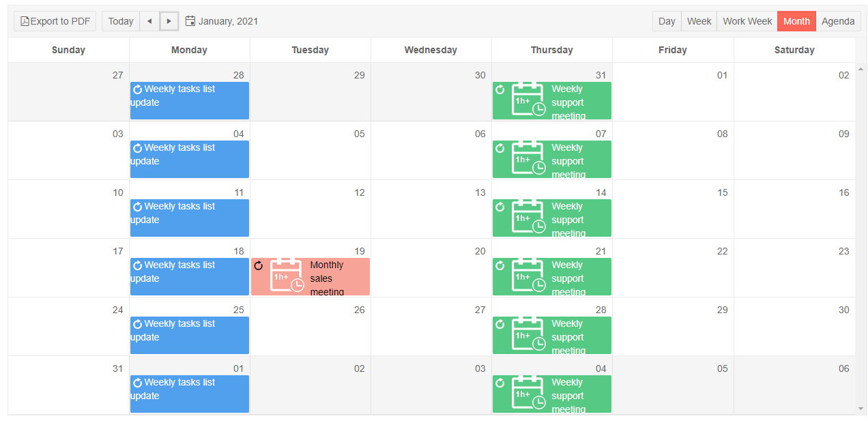This screenshot has width=868, height=423.
Task: Click the 1h+ clock icon on Monthly sales meeting
Action: [x=287, y=276]
